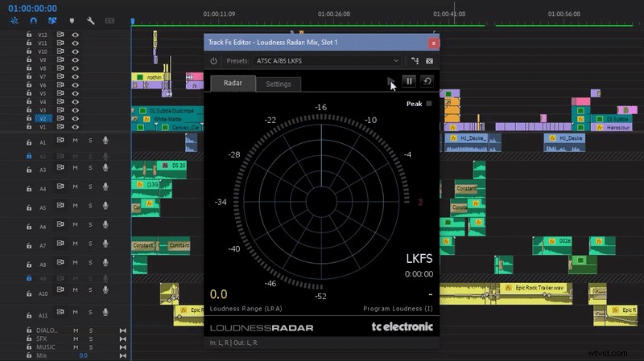Open the Presets dropdown ATSC A/85 LKFS

click(328, 61)
